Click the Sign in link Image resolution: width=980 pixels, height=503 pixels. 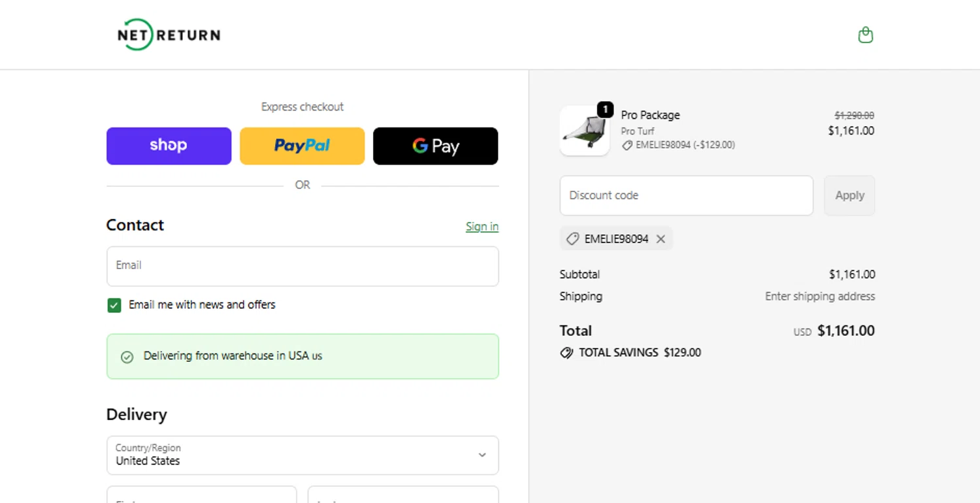[x=482, y=227]
